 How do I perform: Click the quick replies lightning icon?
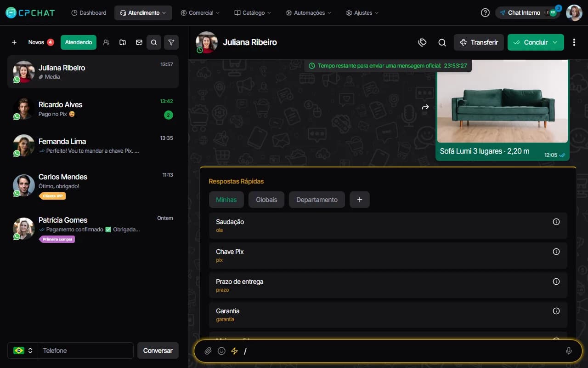point(234,351)
